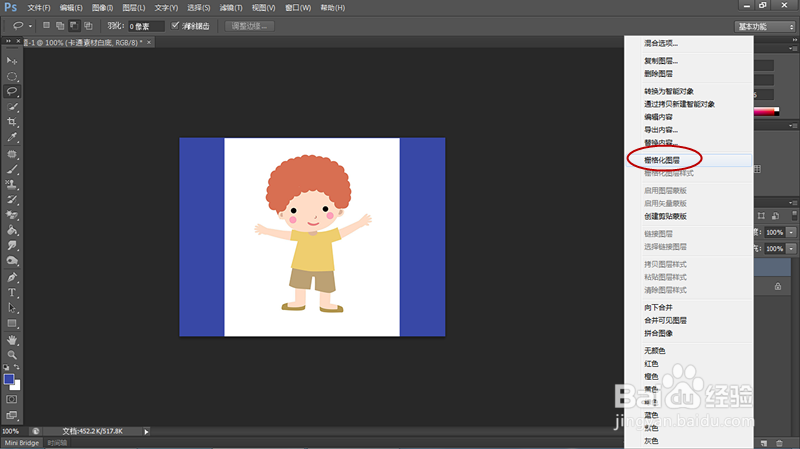Select the Elliptical Marquee tool
This screenshot has width=800, height=449.
(12, 77)
